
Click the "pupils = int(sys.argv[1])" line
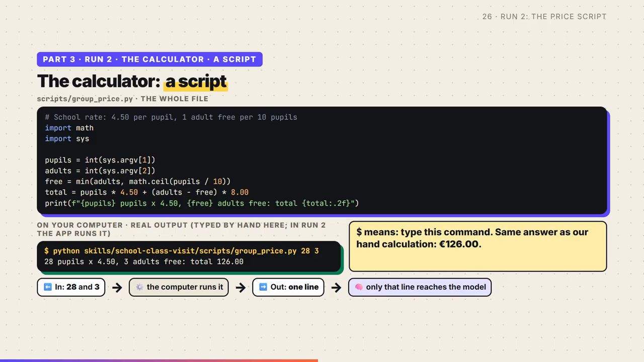click(x=100, y=160)
